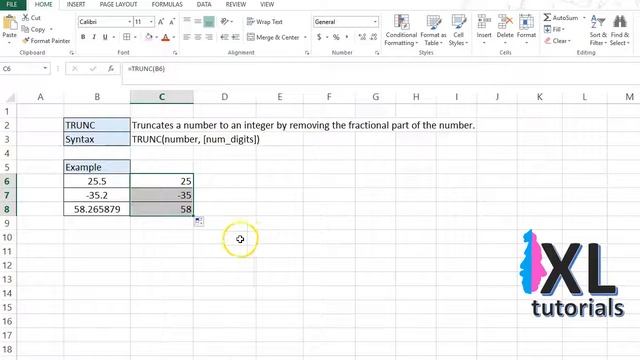The width and height of the screenshot is (640, 360).
Task: Click Increase Decimal icon
Action: (x=362, y=37)
